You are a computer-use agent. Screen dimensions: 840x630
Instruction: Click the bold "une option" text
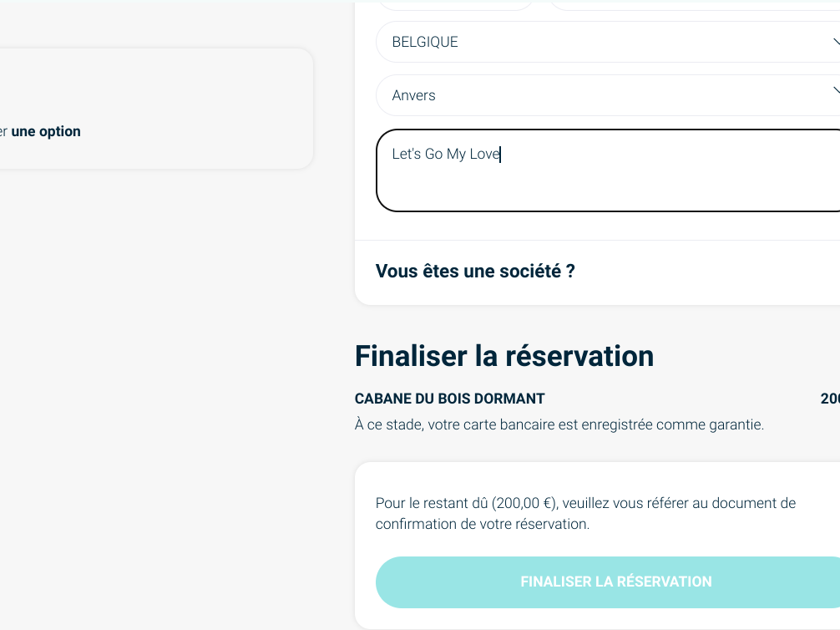click(46, 131)
